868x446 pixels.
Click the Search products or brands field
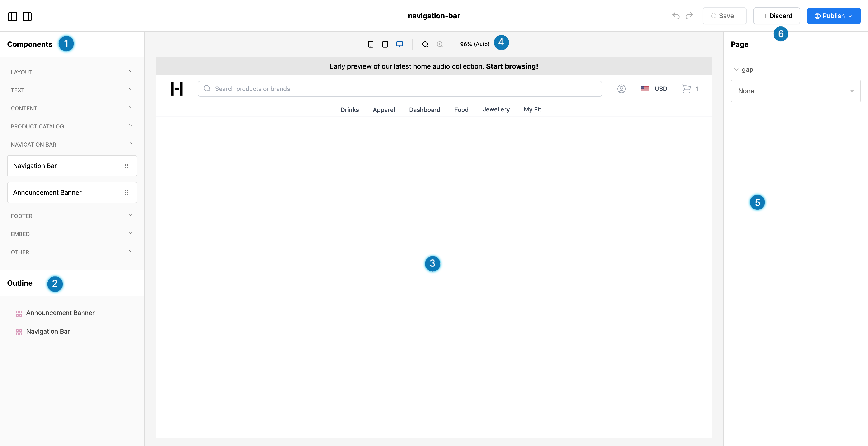(400, 89)
